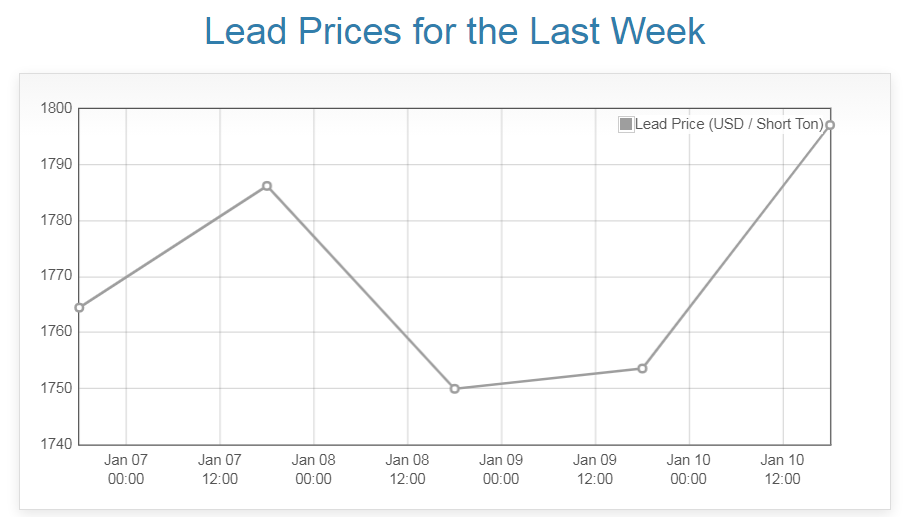The height and width of the screenshot is (517, 910).
Task: Click the lowest data point at 1750
Action: (x=455, y=388)
